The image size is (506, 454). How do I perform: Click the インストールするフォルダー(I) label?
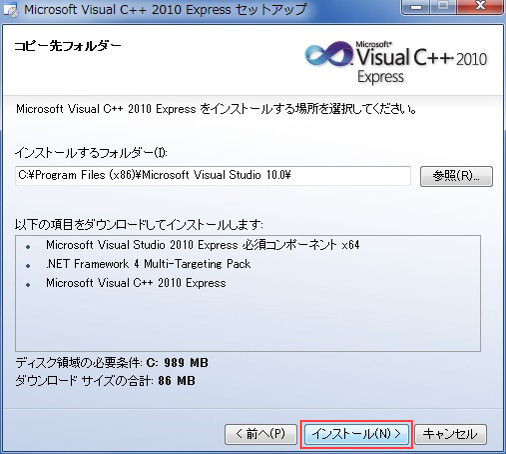pyautogui.click(x=91, y=153)
